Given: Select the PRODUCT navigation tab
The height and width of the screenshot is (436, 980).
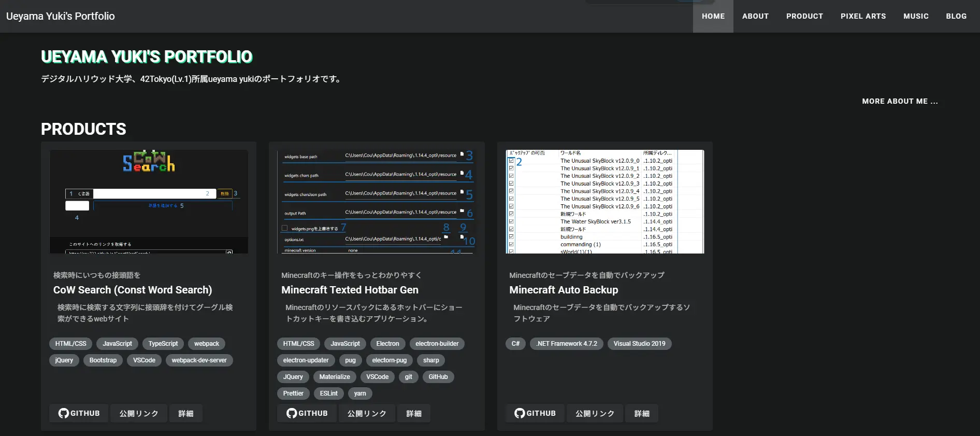Looking at the screenshot, I should click(804, 16).
